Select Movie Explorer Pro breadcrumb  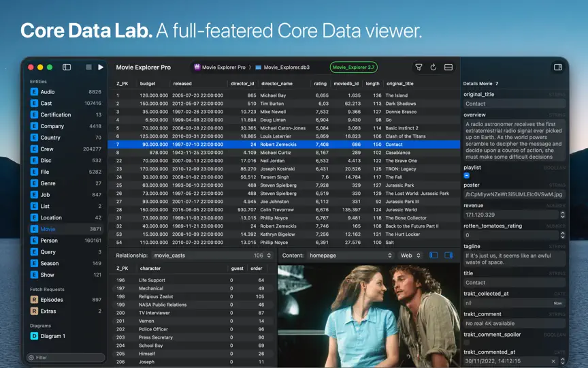220,67
